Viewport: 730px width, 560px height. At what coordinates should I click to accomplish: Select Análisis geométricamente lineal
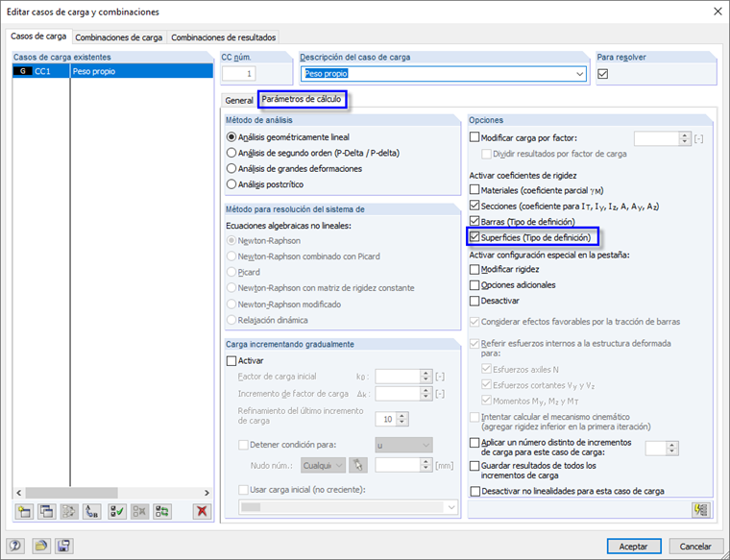point(288,137)
